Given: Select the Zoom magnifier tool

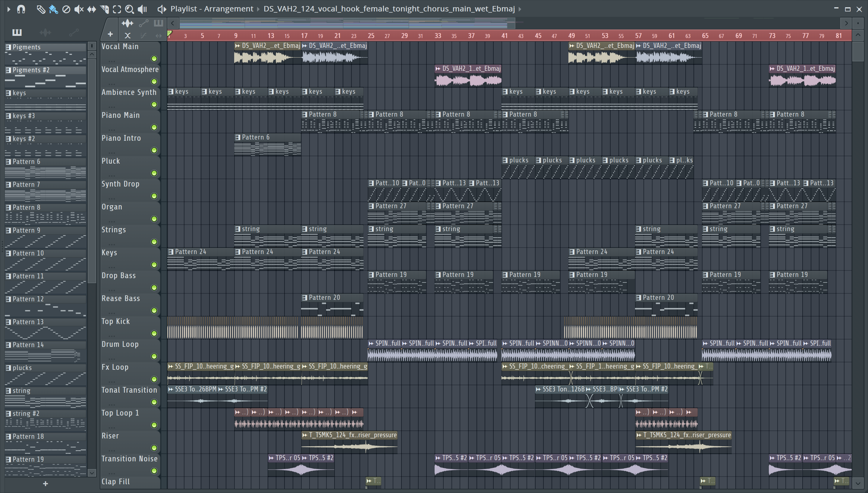Looking at the screenshot, I should click(x=129, y=9).
